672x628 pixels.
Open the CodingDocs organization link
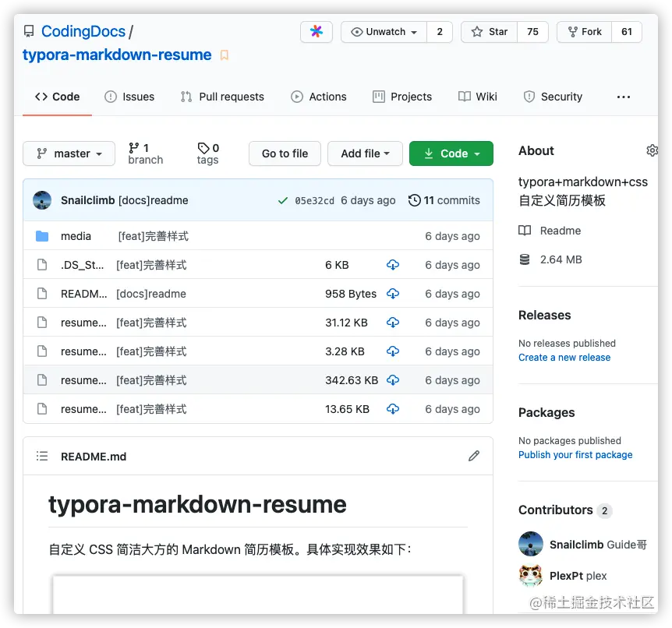[83, 31]
